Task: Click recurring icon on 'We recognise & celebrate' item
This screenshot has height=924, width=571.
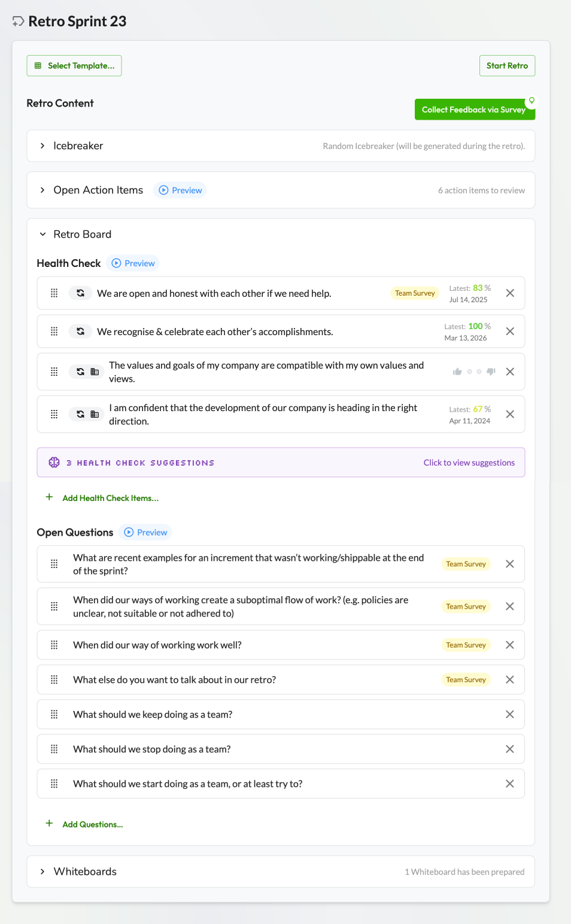Action: 80,332
